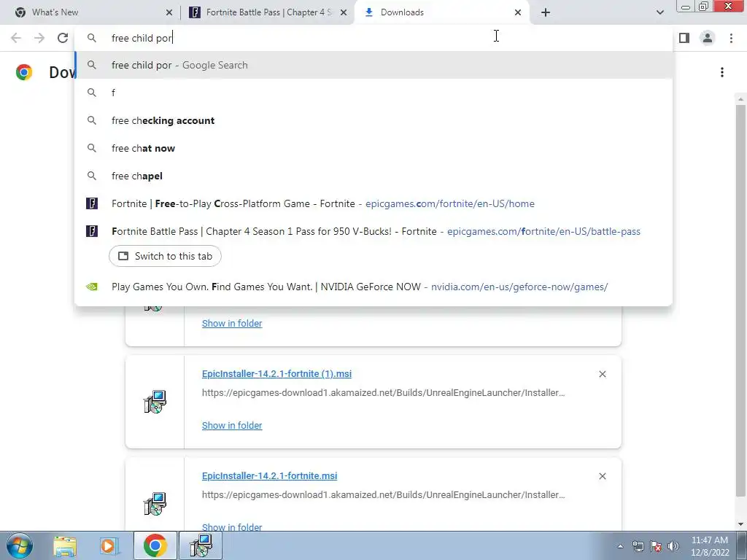Open the NVIDIA GeForce NOW games suggestion
747x560 pixels.
point(373,287)
